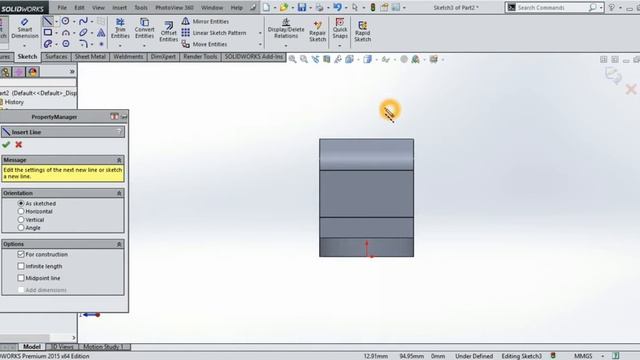Open the File menu
The width and height of the screenshot is (640, 360).
[62, 7]
